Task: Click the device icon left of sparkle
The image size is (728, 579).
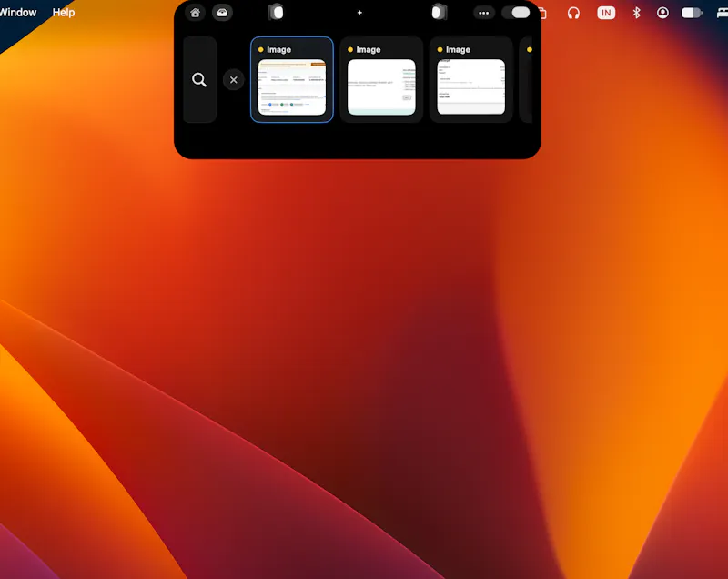Action: 276,13
